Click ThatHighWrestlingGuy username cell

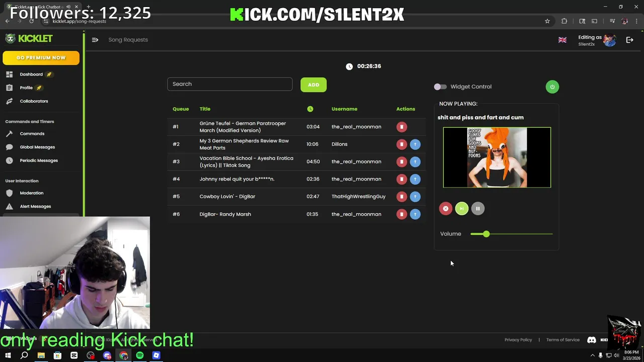[358, 197]
